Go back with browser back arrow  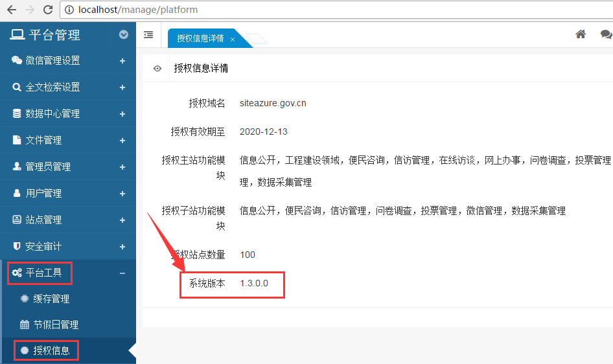click(x=11, y=10)
